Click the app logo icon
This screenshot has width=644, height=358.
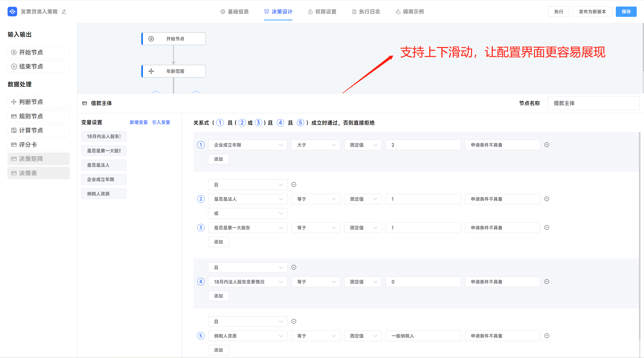12,12
